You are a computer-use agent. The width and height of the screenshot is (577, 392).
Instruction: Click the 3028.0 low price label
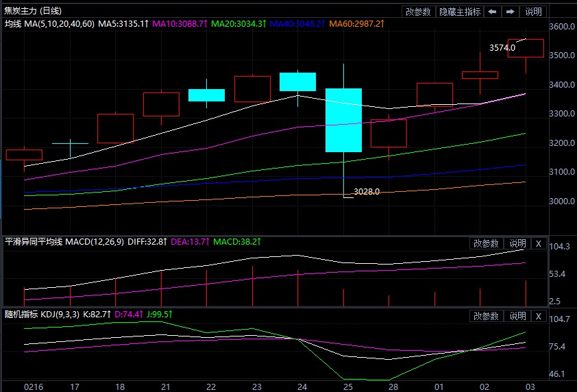367,191
